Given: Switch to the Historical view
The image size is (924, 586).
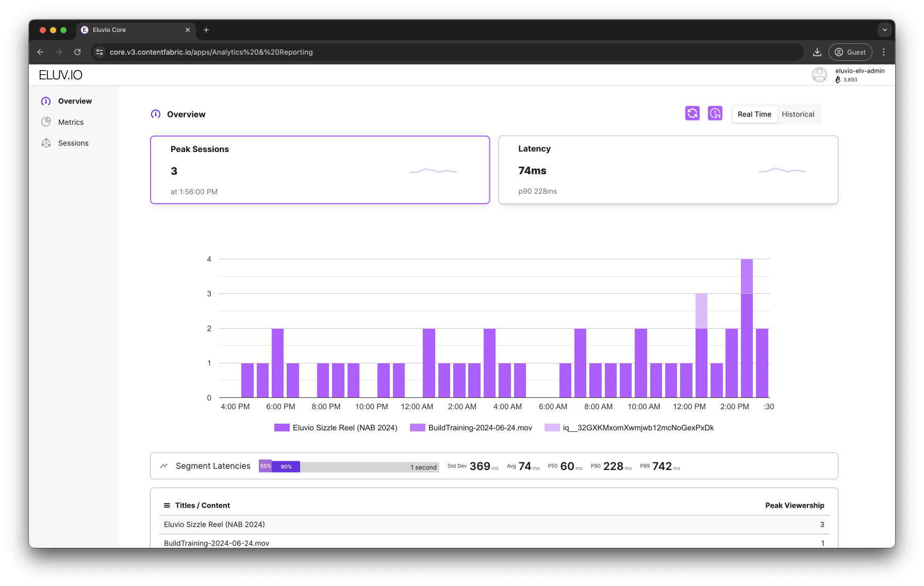Looking at the screenshot, I should [798, 114].
